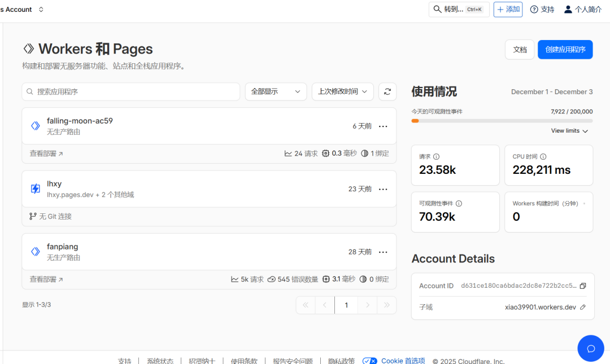Click footer 支持 link

[124, 361]
